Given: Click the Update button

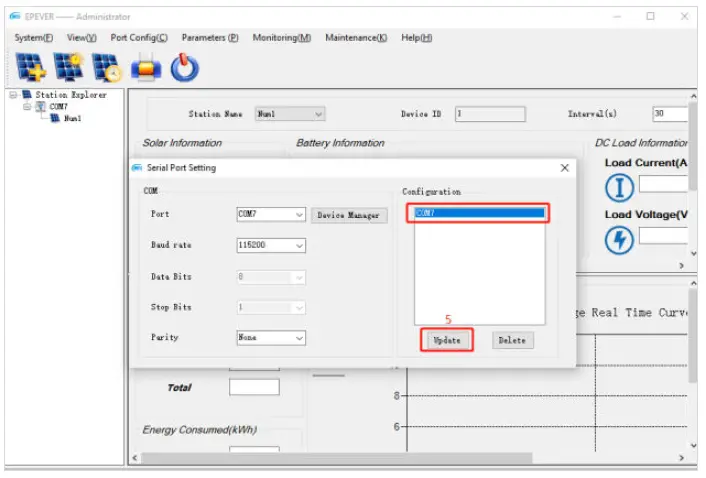Looking at the screenshot, I should (446, 340).
